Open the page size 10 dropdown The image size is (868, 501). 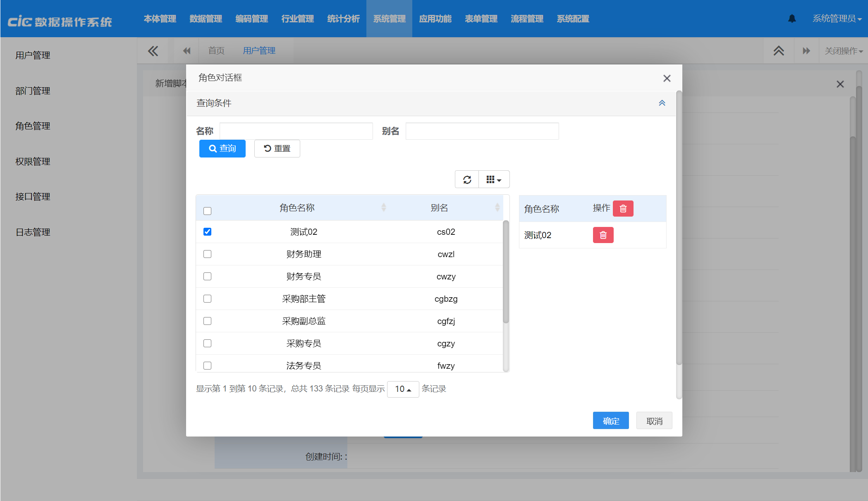pyautogui.click(x=403, y=389)
